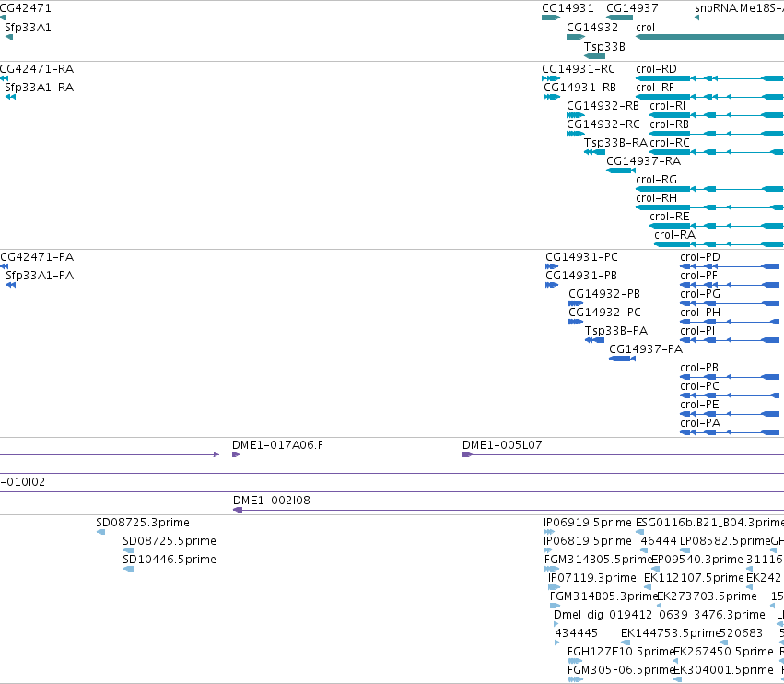Click the crol-RD transcript label
This screenshot has height=684, width=784.
pyautogui.click(x=656, y=69)
